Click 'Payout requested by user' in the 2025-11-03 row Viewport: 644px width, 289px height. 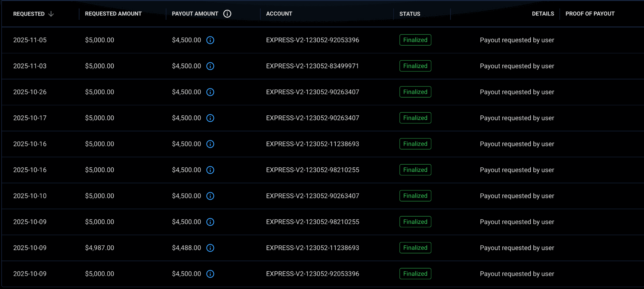[x=517, y=66]
